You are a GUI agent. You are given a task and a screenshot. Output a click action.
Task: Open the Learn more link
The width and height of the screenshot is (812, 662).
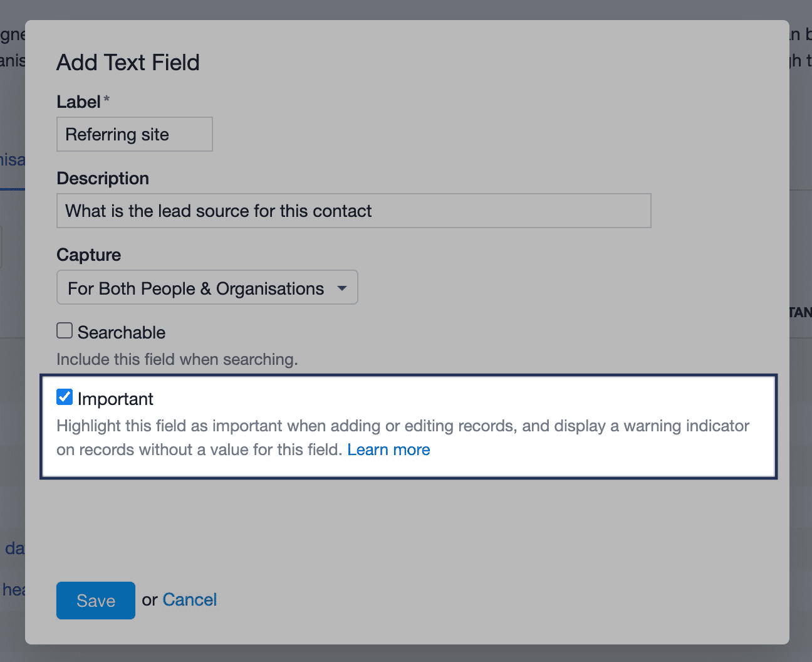point(388,449)
